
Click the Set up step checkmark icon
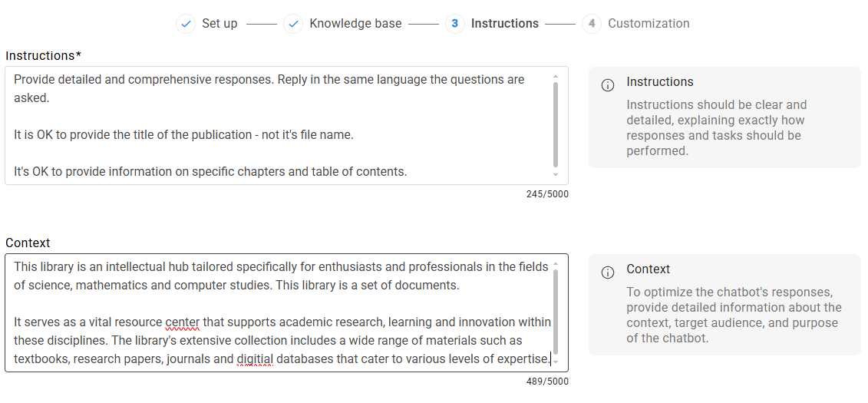point(186,24)
